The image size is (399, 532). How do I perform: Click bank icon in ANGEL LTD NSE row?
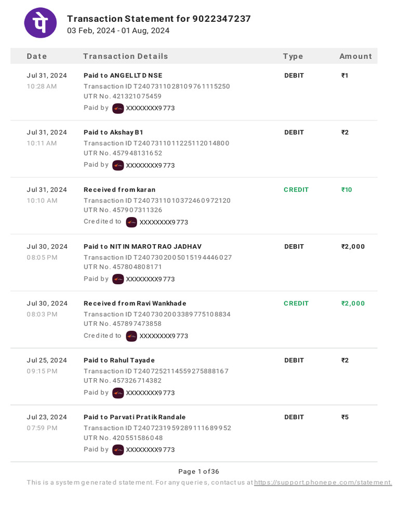[x=118, y=108]
